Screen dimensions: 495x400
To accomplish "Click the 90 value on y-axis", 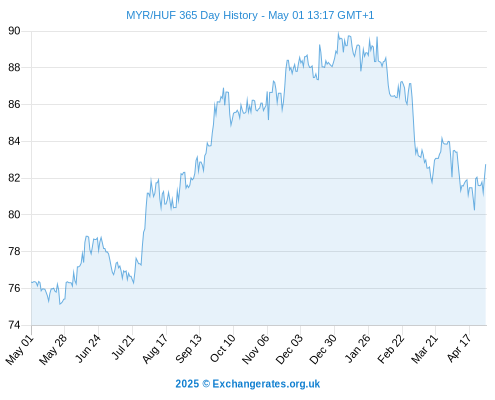I will (x=14, y=31).
